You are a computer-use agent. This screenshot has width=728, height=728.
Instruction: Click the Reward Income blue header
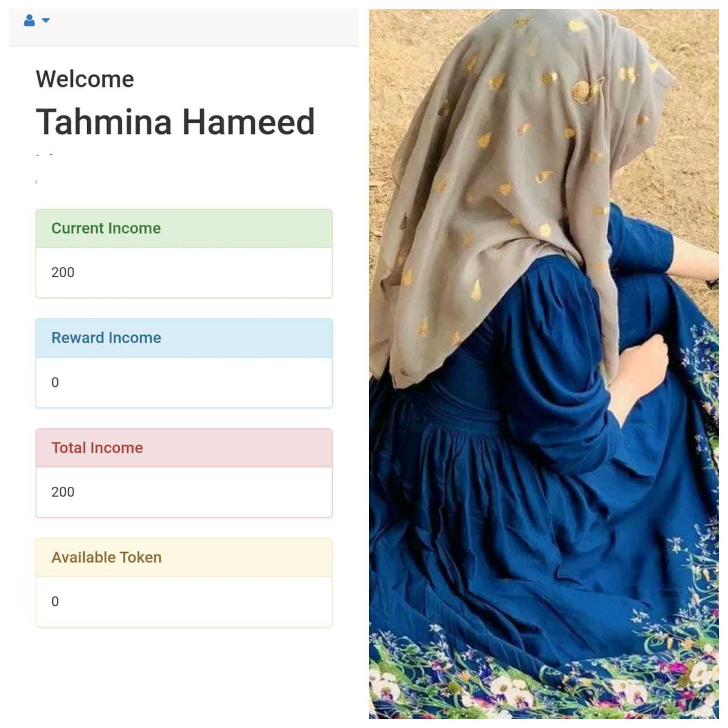(184, 338)
